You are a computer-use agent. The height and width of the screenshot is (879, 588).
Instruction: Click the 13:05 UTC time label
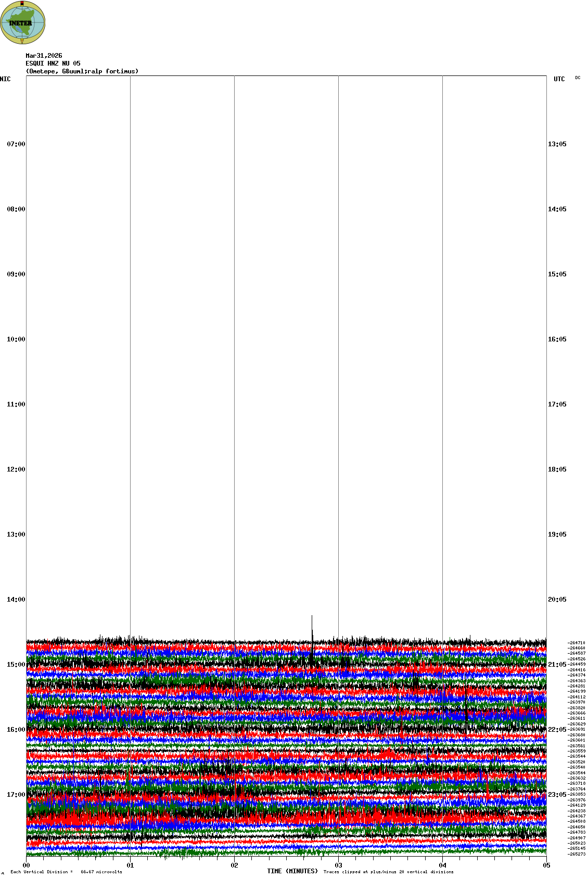[x=557, y=144]
